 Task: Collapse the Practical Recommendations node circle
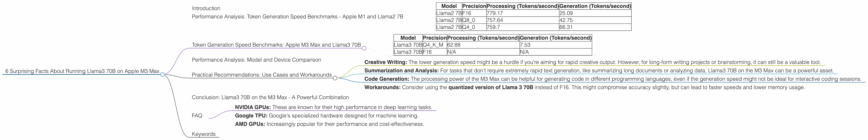click(x=335, y=78)
